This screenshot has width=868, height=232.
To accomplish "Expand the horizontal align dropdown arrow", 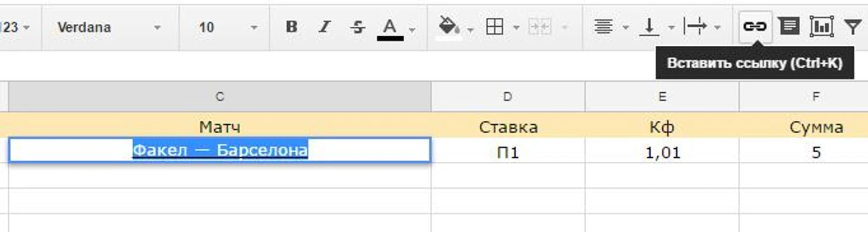I will pos(625,27).
